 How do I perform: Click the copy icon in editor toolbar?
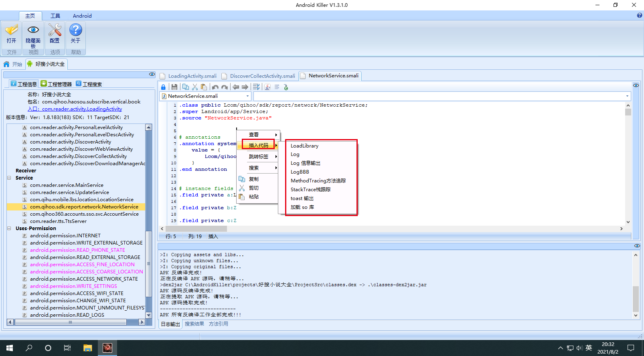(x=186, y=87)
